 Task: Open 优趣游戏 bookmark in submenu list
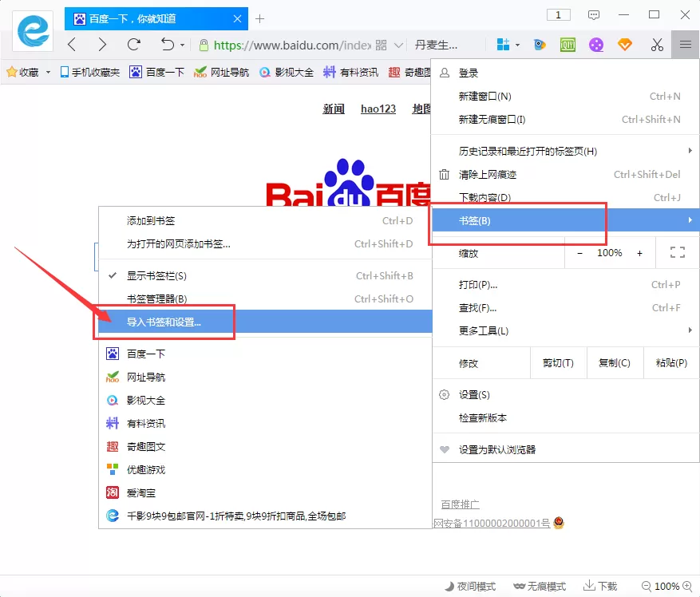coord(265,470)
